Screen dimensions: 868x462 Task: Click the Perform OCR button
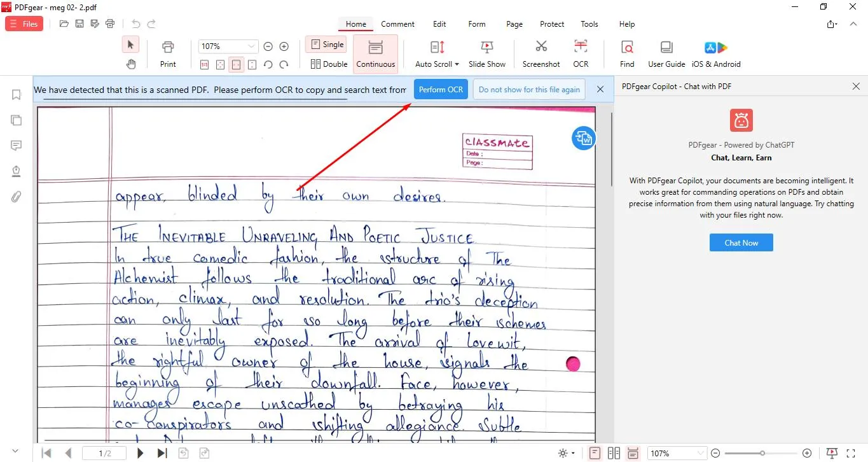pyautogui.click(x=441, y=90)
